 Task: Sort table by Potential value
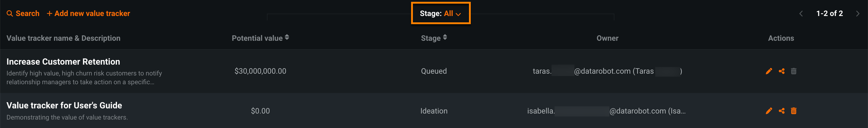coord(287,37)
